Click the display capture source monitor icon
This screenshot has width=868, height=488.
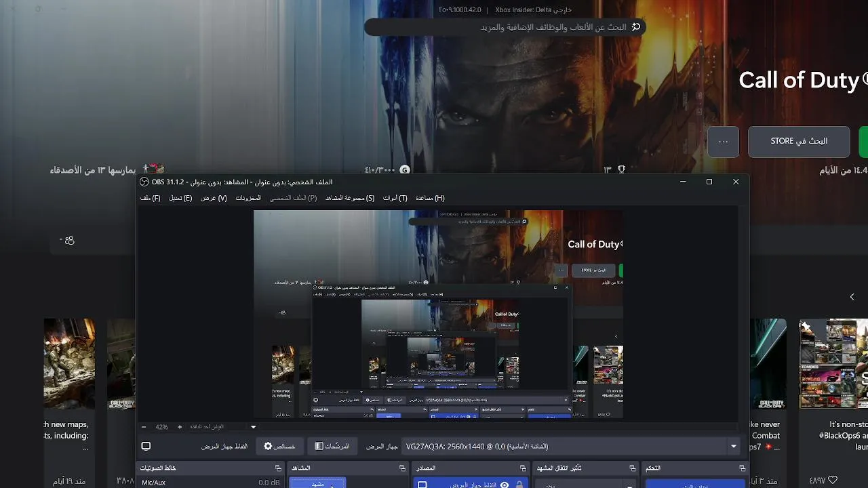click(422, 485)
